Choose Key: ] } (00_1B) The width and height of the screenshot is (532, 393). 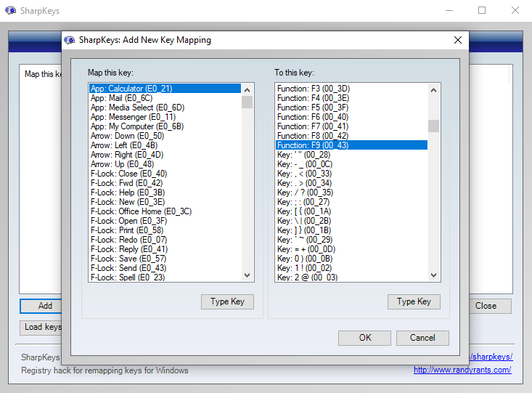point(351,230)
